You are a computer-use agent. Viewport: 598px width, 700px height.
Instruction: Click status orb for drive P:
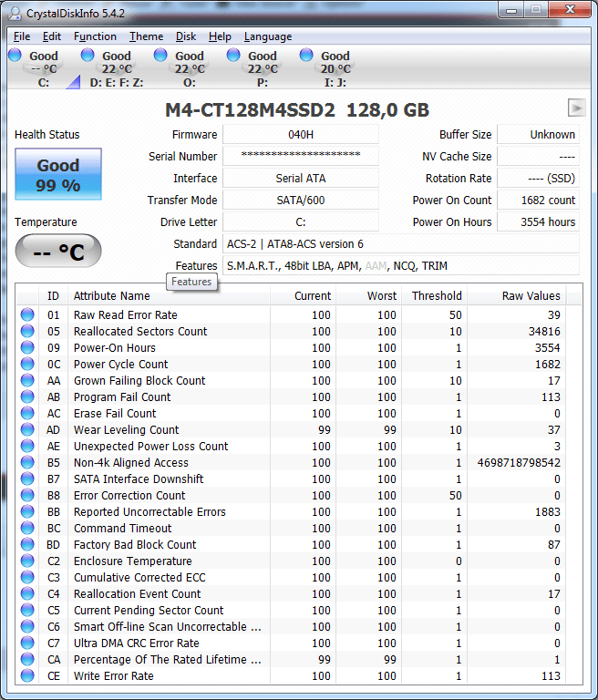pos(233,55)
